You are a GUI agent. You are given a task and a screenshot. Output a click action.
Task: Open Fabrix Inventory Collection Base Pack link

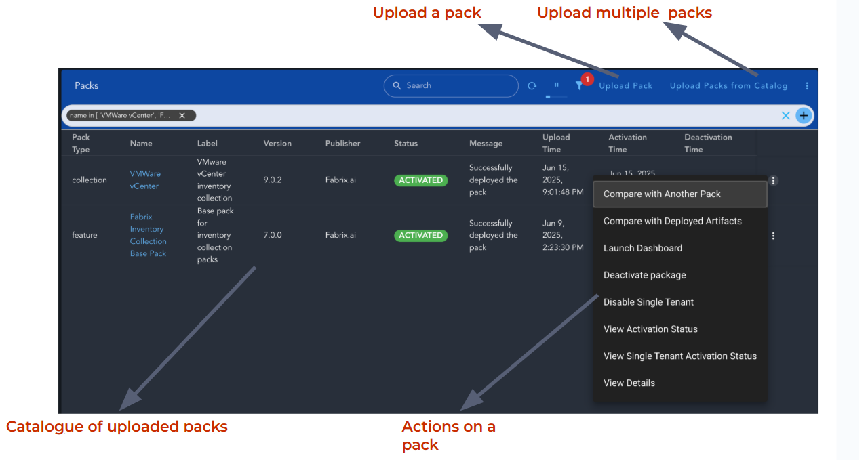click(x=148, y=235)
